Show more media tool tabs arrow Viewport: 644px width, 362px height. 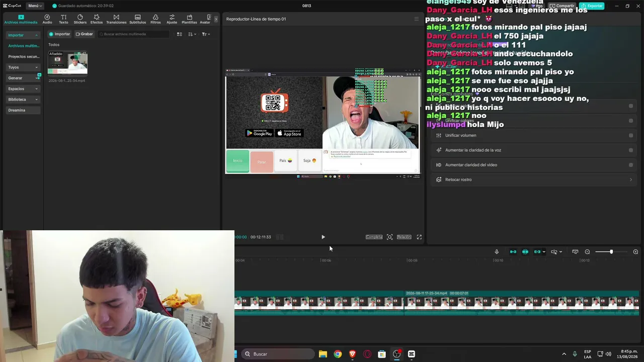(216, 19)
